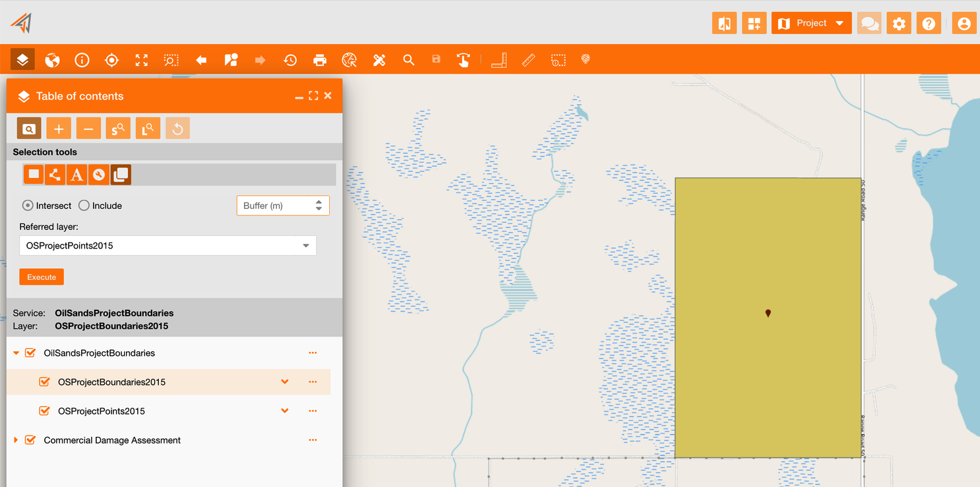The height and width of the screenshot is (487, 980).
Task: Click the touch gesture hand icon
Action: coord(463,60)
